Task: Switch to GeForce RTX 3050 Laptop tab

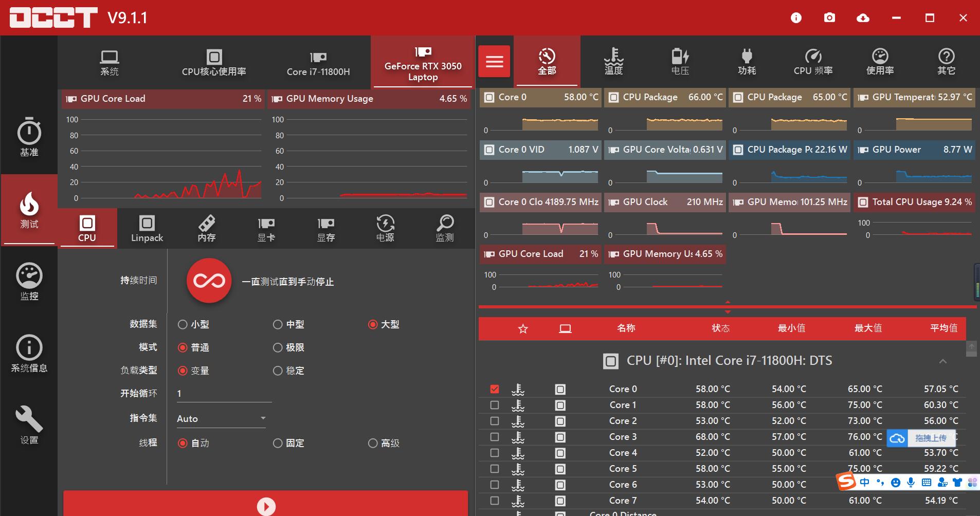Action: pyautogui.click(x=423, y=63)
